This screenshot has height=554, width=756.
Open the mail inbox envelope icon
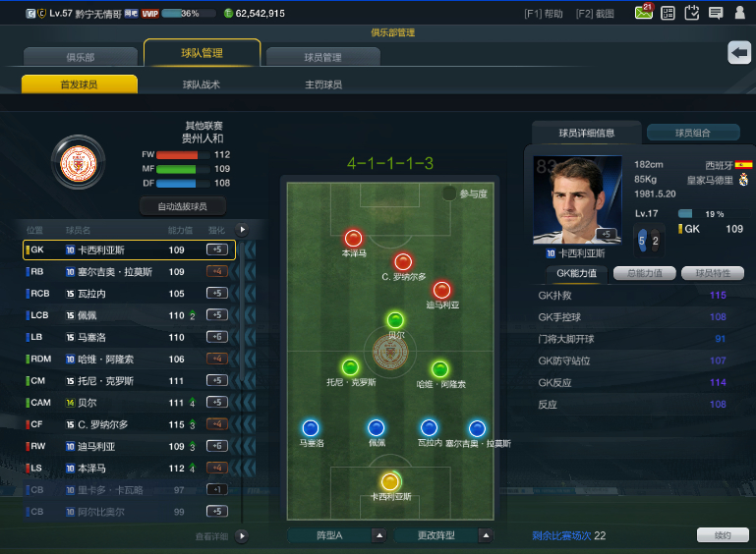tap(644, 12)
